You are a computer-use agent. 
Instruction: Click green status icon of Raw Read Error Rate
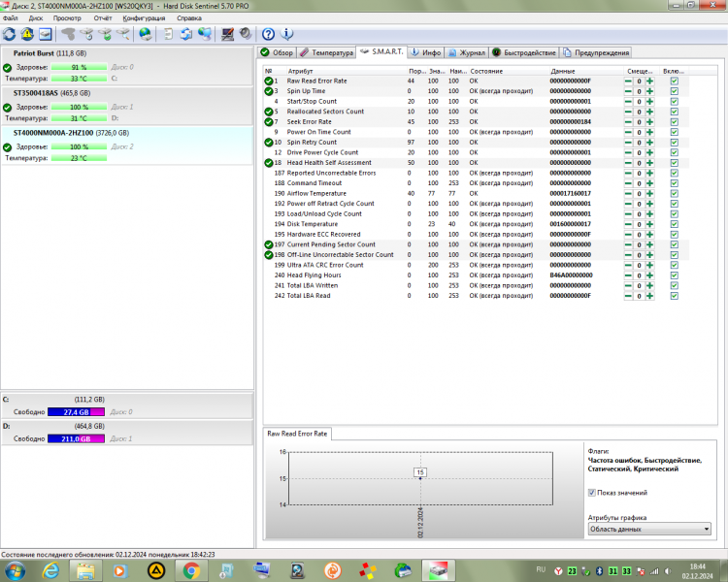(x=268, y=81)
